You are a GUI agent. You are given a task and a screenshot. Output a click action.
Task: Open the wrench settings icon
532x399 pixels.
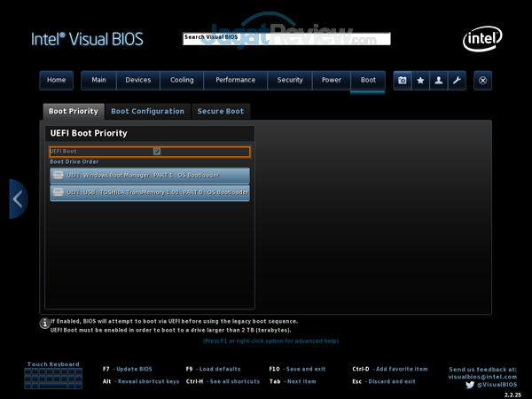click(457, 80)
